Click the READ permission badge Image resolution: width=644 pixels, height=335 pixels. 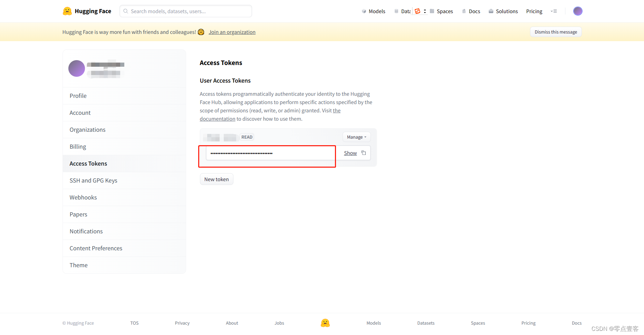click(x=247, y=137)
